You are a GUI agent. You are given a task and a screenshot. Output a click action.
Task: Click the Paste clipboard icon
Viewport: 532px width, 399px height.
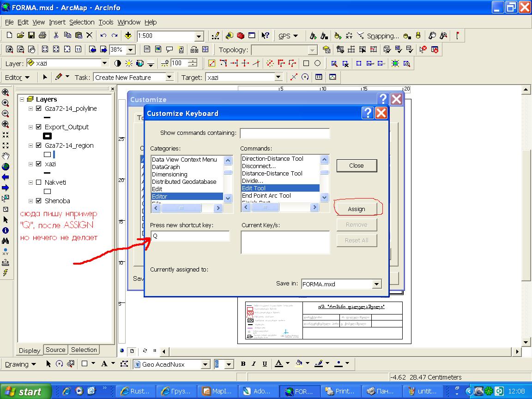[79, 35]
